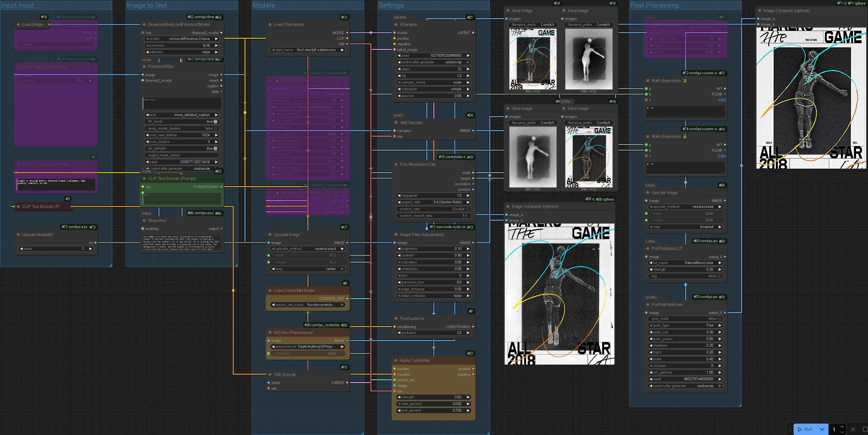The height and width of the screenshot is (435, 868).
Task: Collapse the Florence2Run node dot
Action: (x=144, y=67)
